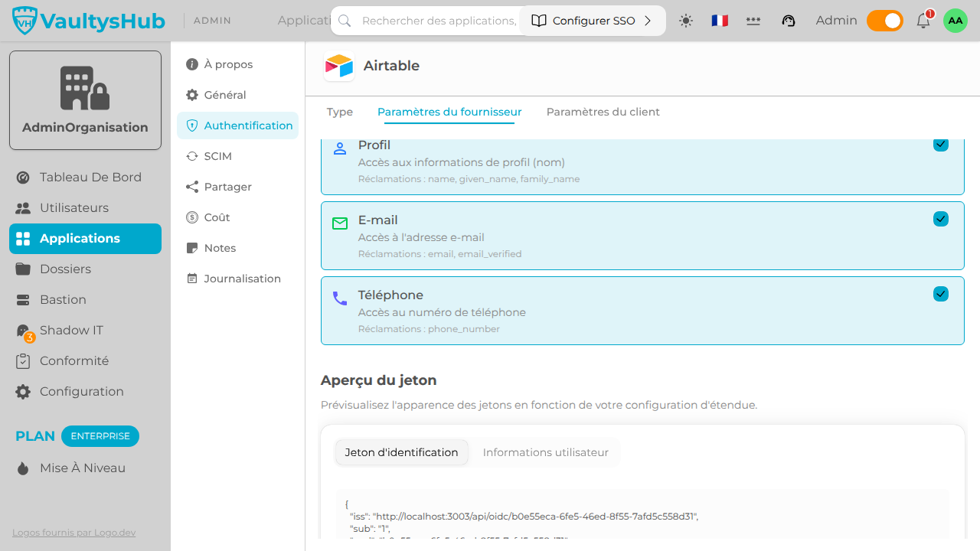
Task: Open the Notes section
Action: (238, 248)
